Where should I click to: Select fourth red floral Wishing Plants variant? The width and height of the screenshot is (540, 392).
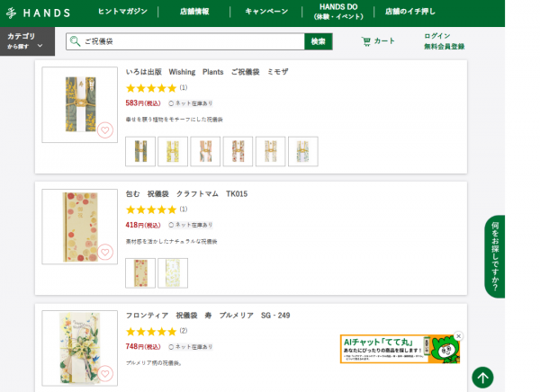pos(238,151)
